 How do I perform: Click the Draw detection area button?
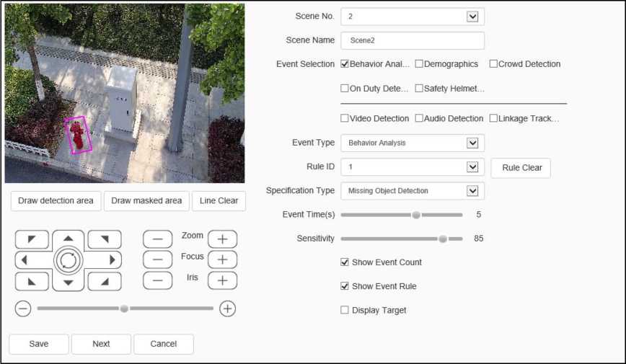point(56,201)
